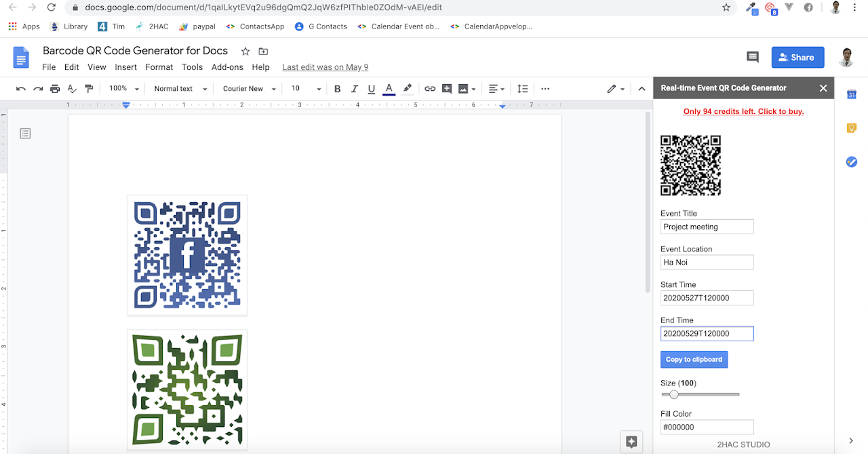Open the G Contacts bookmark

(x=321, y=26)
